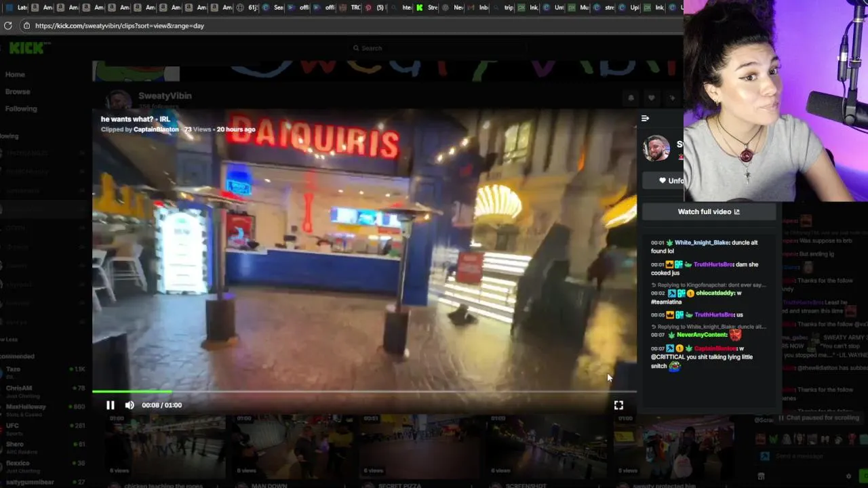Open the streamer avatar in clip panel
This screenshot has width=868, height=488.
click(656, 148)
